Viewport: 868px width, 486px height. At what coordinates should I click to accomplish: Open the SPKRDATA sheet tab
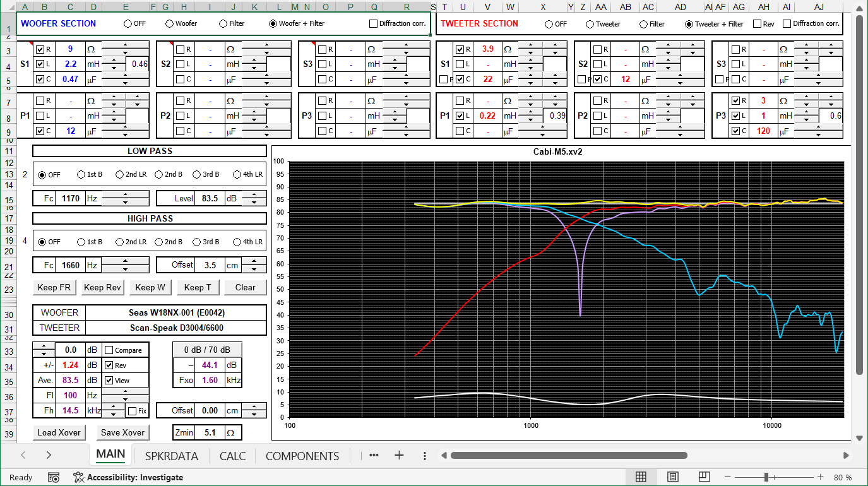[x=172, y=456]
